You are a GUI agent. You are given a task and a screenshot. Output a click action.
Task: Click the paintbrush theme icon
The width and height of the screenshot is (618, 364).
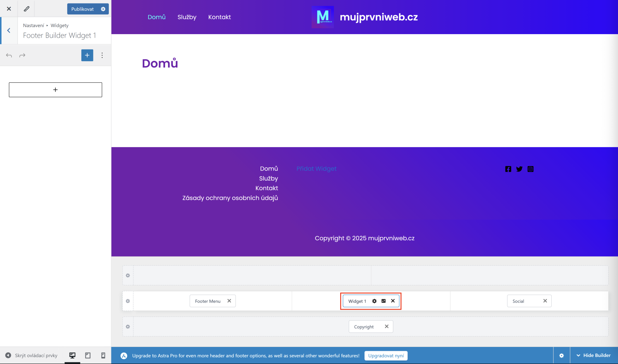[x=26, y=9]
